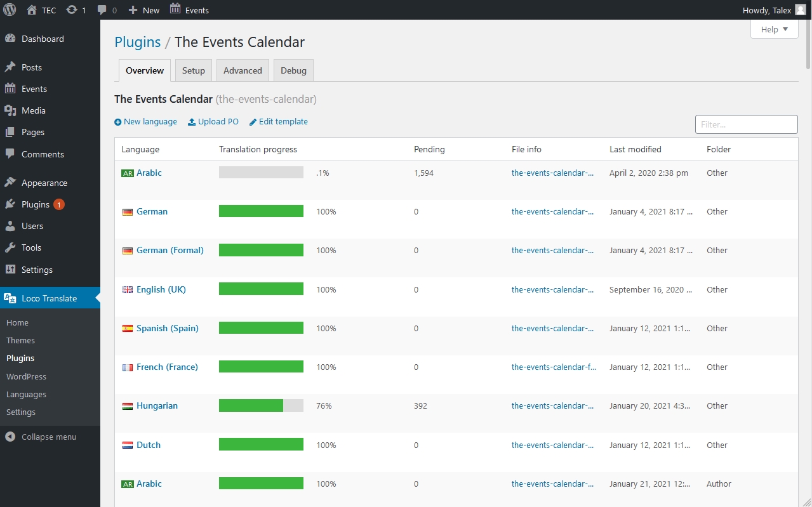812x507 pixels.
Task: Open the TEC site home icon
Action: click(32, 10)
